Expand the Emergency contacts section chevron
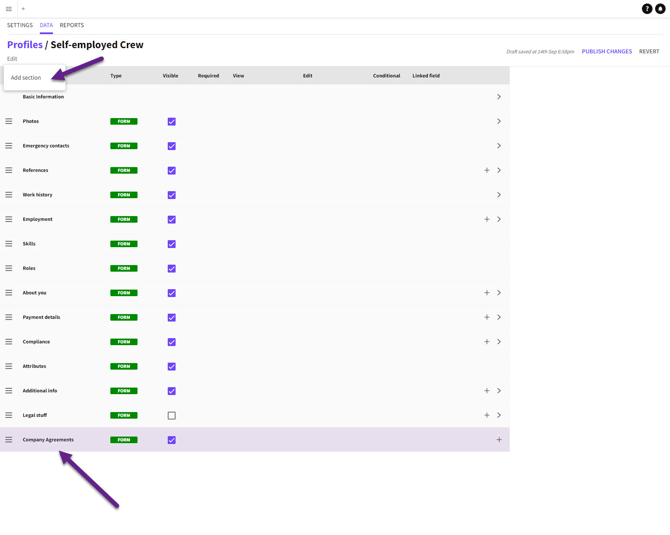The width and height of the screenshot is (670, 535). coord(499,146)
